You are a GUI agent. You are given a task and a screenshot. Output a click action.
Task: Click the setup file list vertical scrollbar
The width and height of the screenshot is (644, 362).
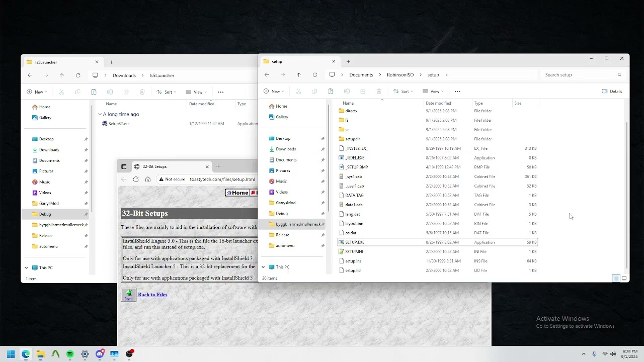(627, 195)
